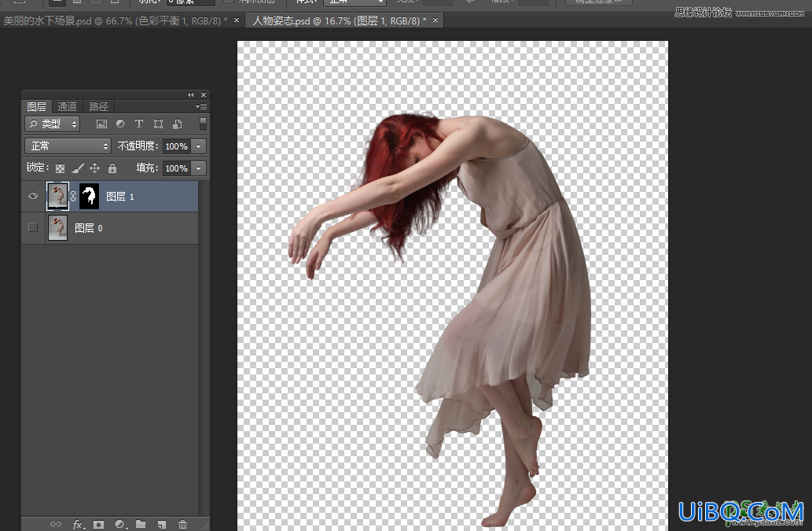Click the 填充 value field
Viewport: 812px width, 531px height.
[x=177, y=168]
